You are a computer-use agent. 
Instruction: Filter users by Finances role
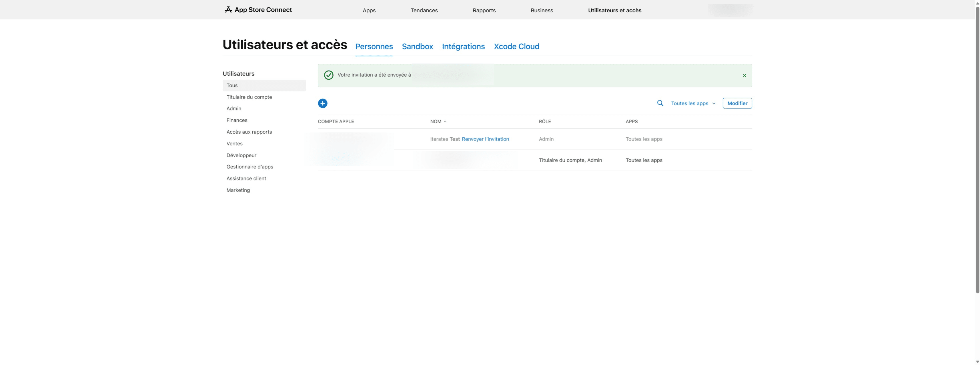point(237,121)
